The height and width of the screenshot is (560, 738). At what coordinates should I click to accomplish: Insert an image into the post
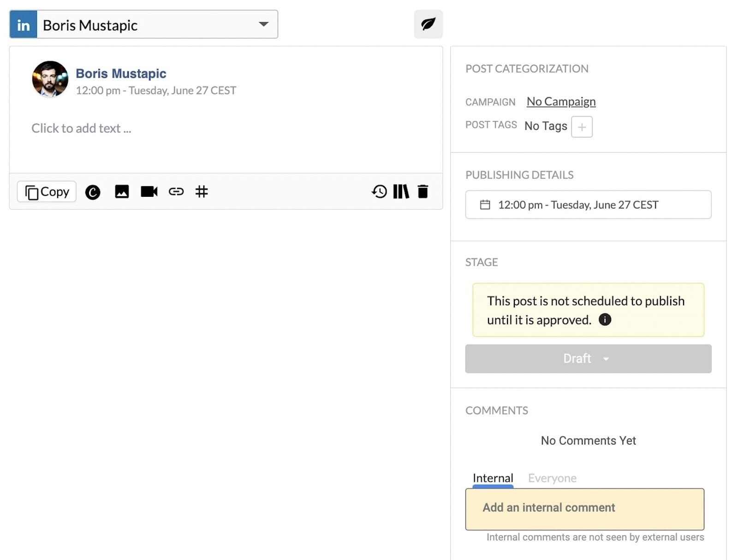click(x=121, y=192)
